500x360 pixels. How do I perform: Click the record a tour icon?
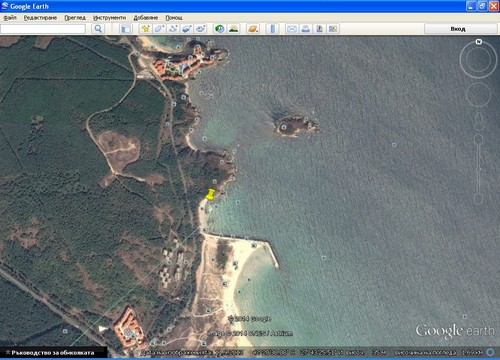pos(200,29)
